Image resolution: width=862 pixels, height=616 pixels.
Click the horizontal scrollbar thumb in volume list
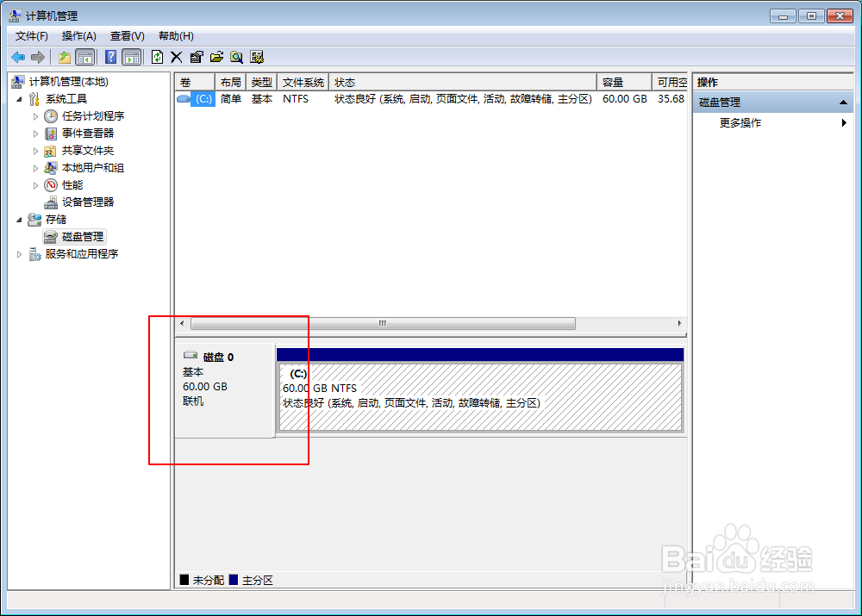pos(383,324)
